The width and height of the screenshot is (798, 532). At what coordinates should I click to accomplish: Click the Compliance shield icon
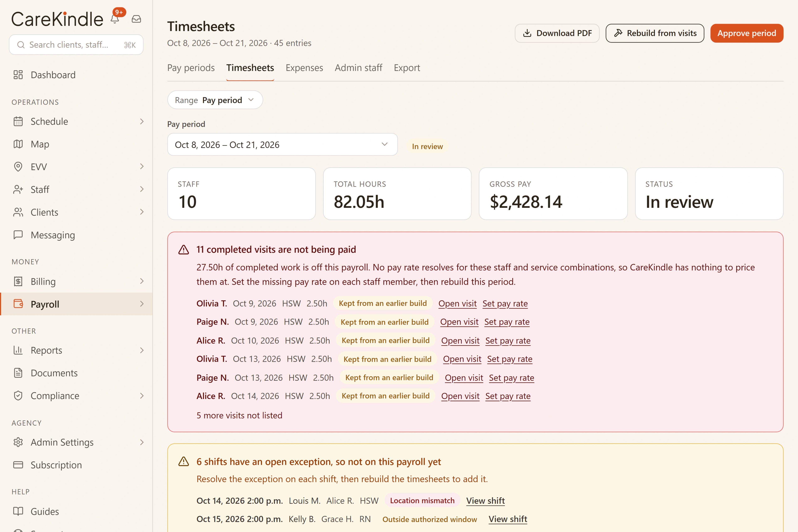point(18,396)
